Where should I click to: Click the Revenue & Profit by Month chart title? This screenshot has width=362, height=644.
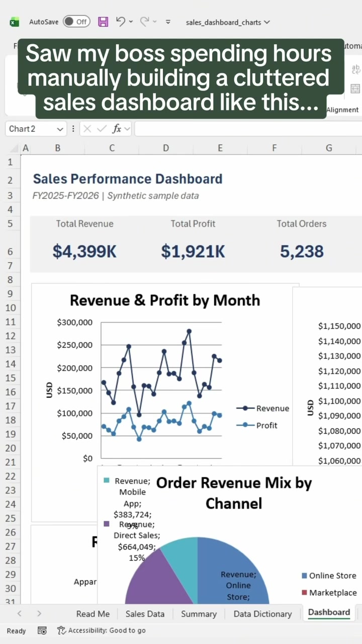tap(165, 300)
